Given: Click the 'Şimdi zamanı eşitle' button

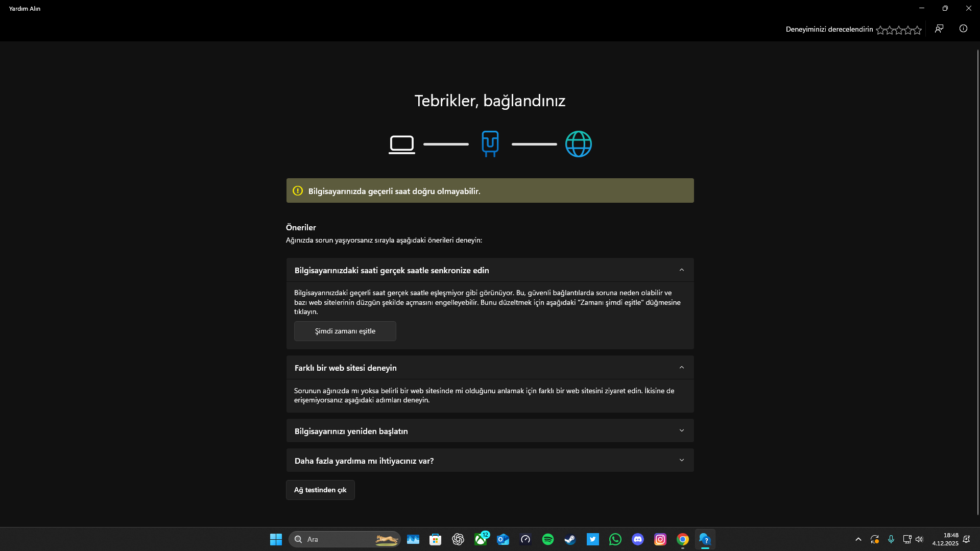Looking at the screenshot, I should (345, 331).
